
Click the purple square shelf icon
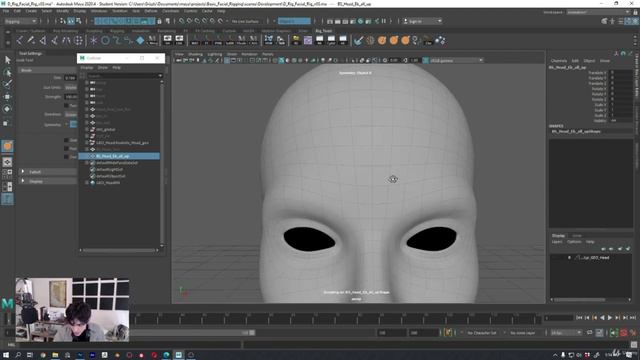[308, 40]
